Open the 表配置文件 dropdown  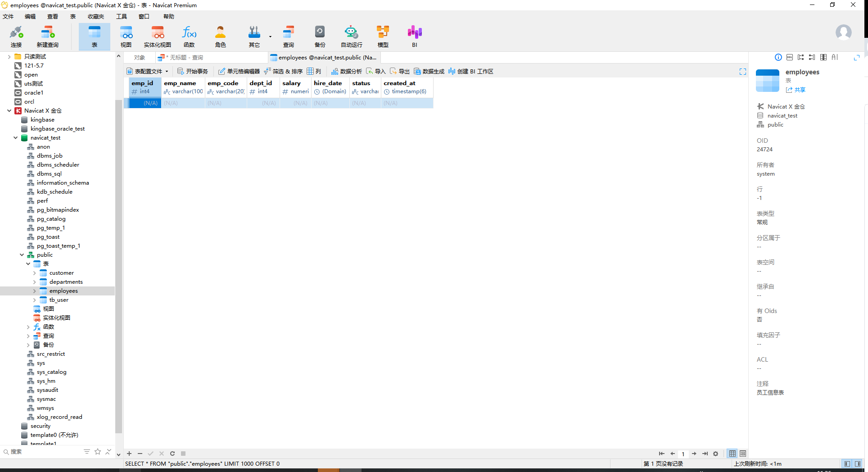pyautogui.click(x=147, y=72)
